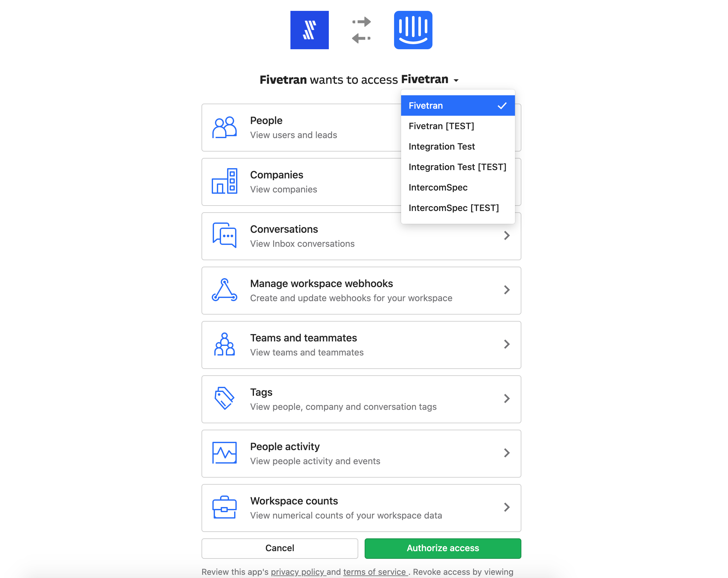Screen dimensions: 728x578
Task: Choose Integration Test workspace
Action: pos(457,146)
